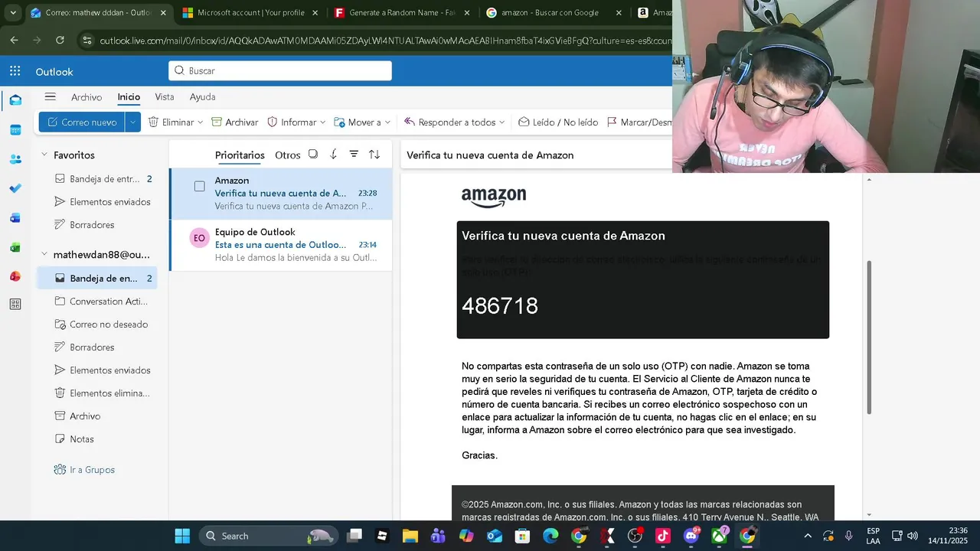Open the Mail module in sidebar

point(15,100)
